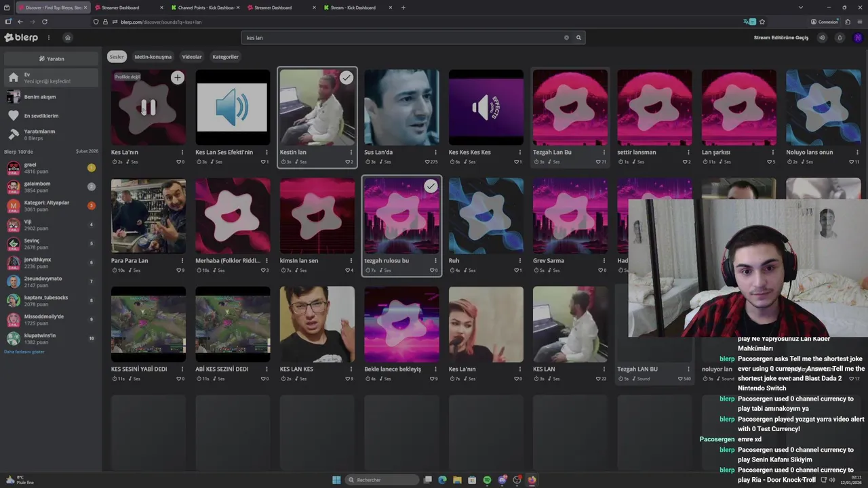Uncheck the selected tezgah rulosu bu sound
The height and width of the screenshot is (488, 868).
(431, 186)
